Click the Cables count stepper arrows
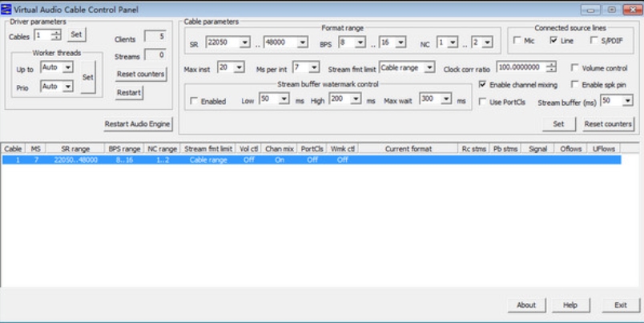The image size is (644, 323). pos(56,35)
